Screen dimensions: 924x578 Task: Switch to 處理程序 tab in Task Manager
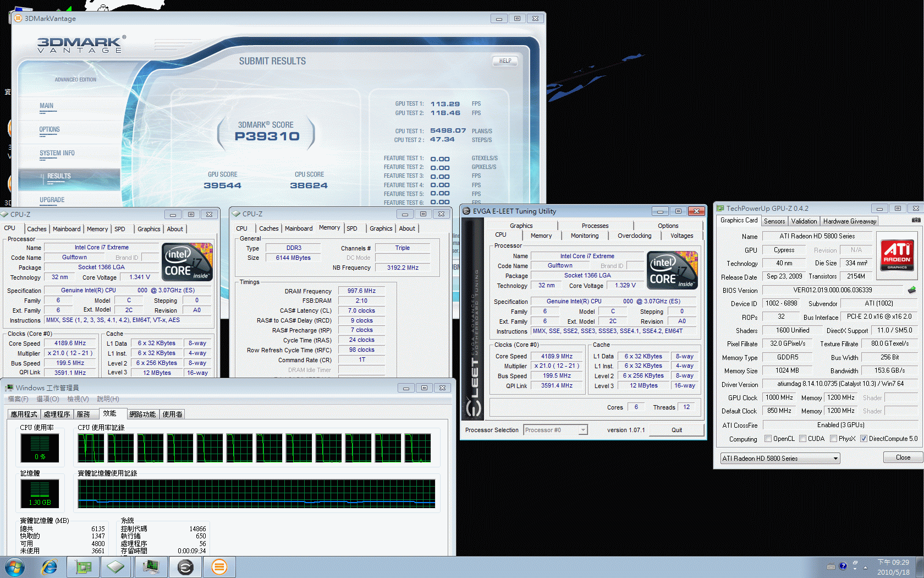tap(57, 414)
